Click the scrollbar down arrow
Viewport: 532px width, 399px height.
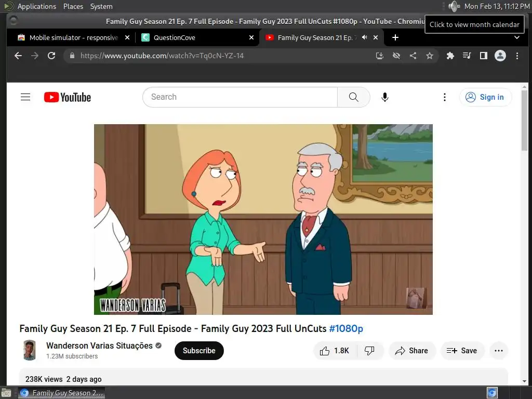coord(525,381)
